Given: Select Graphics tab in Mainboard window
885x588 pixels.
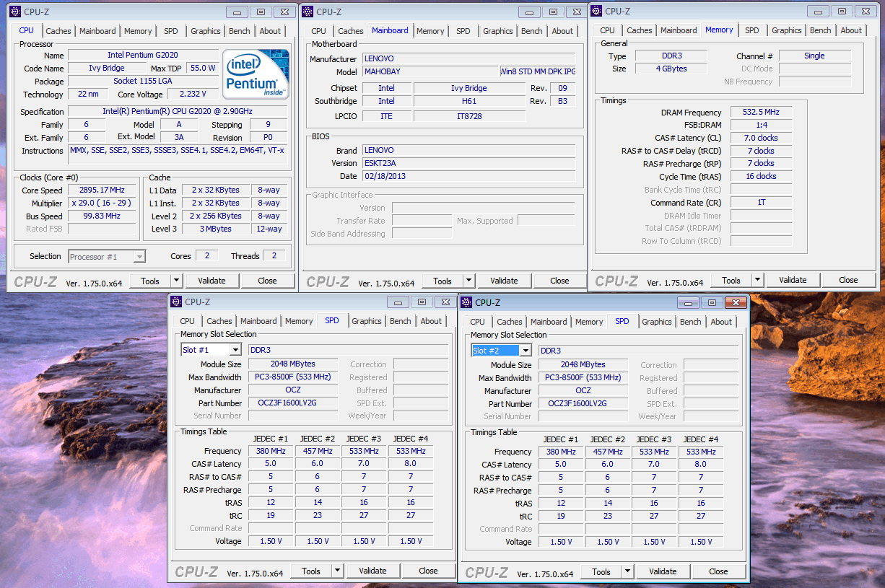Looking at the screenshot, I should (498, 31).
